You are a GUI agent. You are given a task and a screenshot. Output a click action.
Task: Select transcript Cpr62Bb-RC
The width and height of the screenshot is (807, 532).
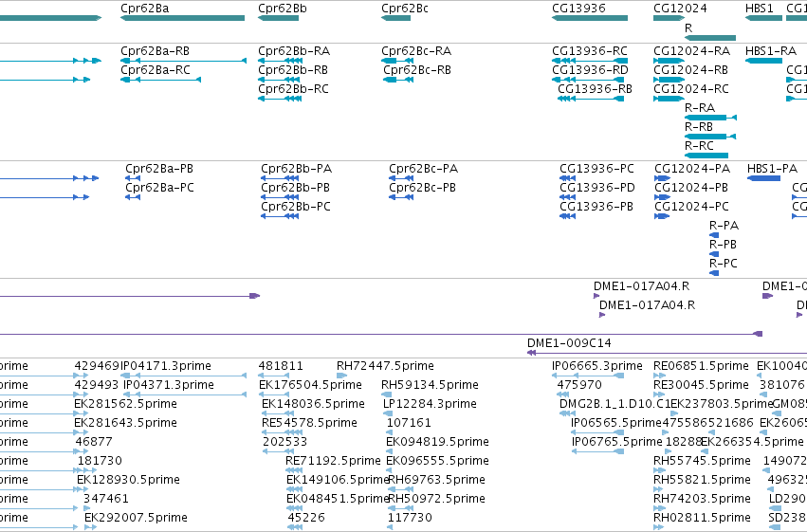click(280, 99)
